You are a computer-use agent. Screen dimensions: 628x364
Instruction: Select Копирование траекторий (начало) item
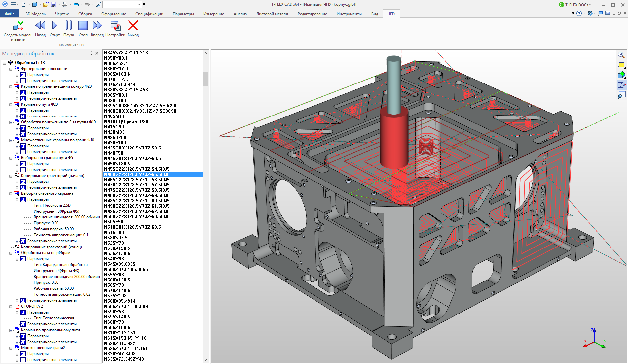coord(53,176)
